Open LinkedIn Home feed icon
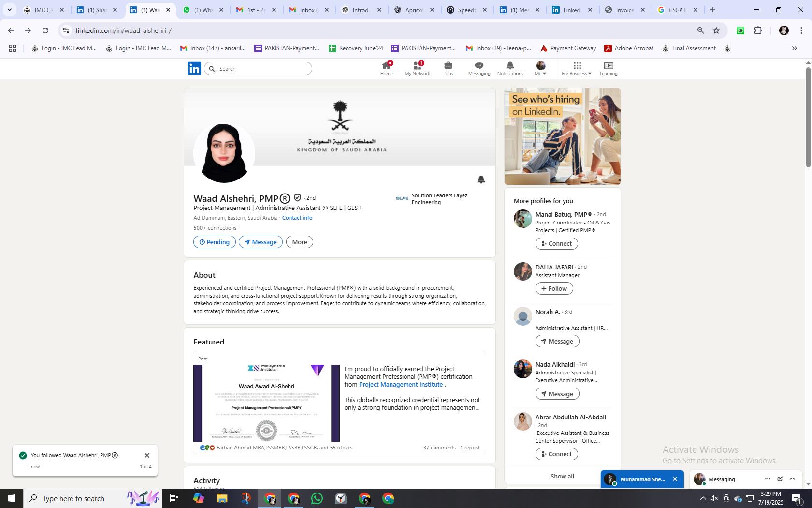This screenshot has width=812, height=508. click(386, 68)
